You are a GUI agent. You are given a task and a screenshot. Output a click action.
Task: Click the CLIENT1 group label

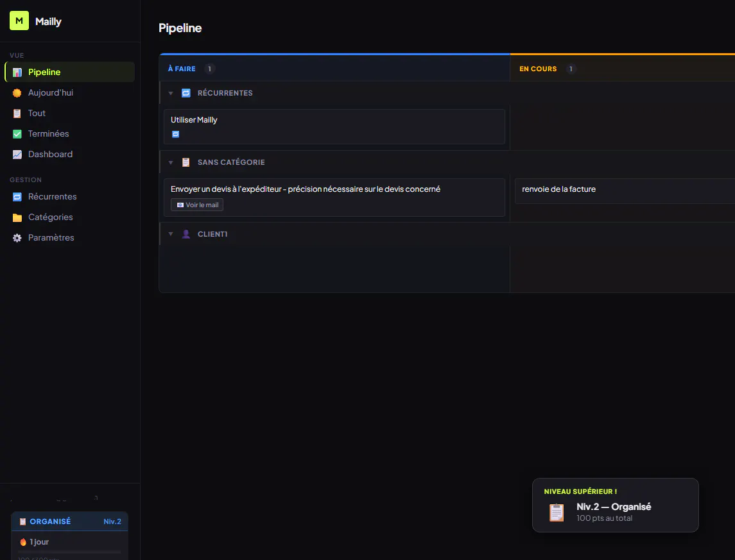click(212, 234)
